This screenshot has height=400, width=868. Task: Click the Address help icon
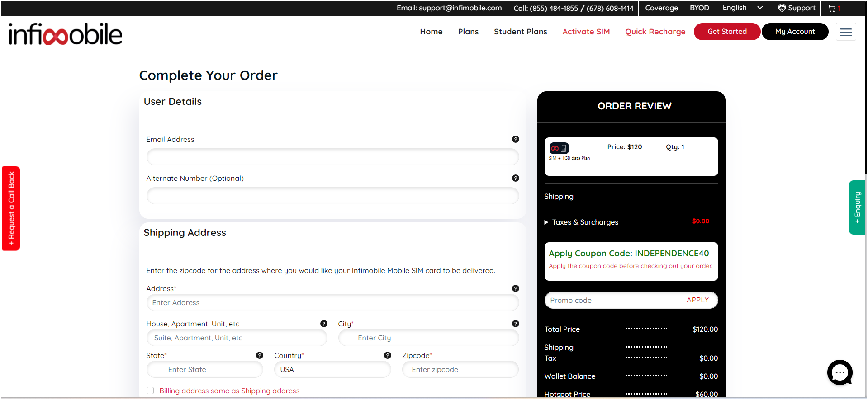coord(516,288)
